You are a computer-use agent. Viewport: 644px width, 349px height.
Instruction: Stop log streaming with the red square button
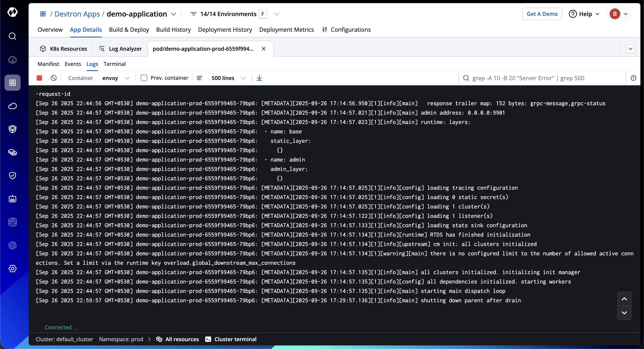point(39,78)
